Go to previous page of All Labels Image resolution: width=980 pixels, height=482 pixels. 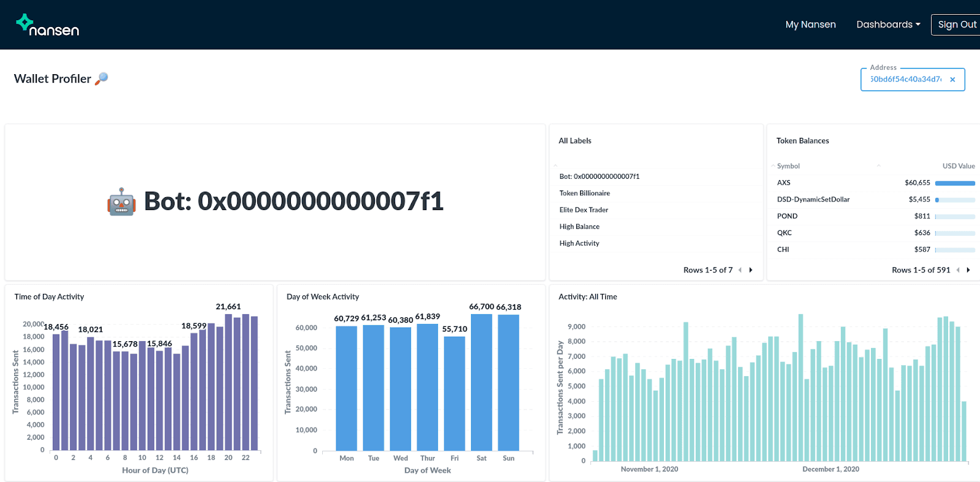coord(740,270)
